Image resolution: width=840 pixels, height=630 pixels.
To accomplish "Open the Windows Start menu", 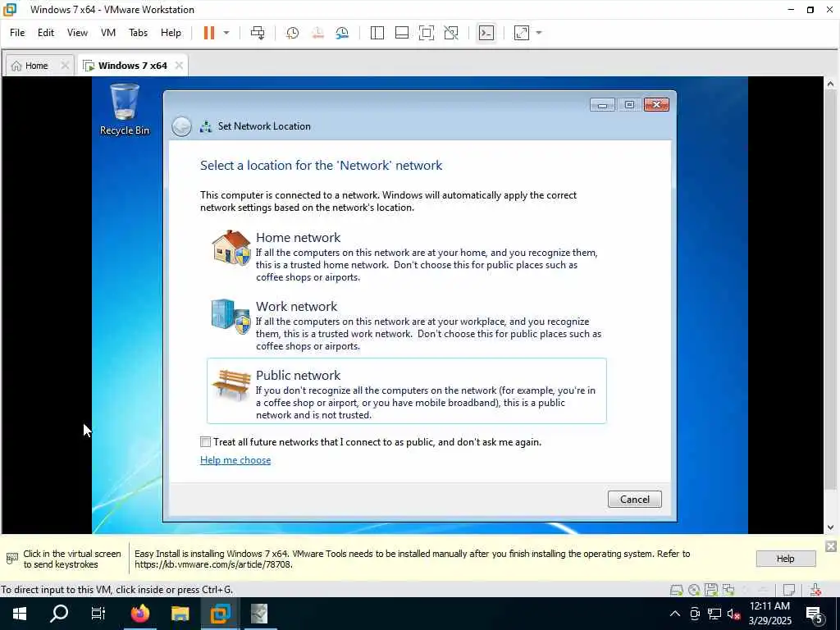I will pos(20,614).
